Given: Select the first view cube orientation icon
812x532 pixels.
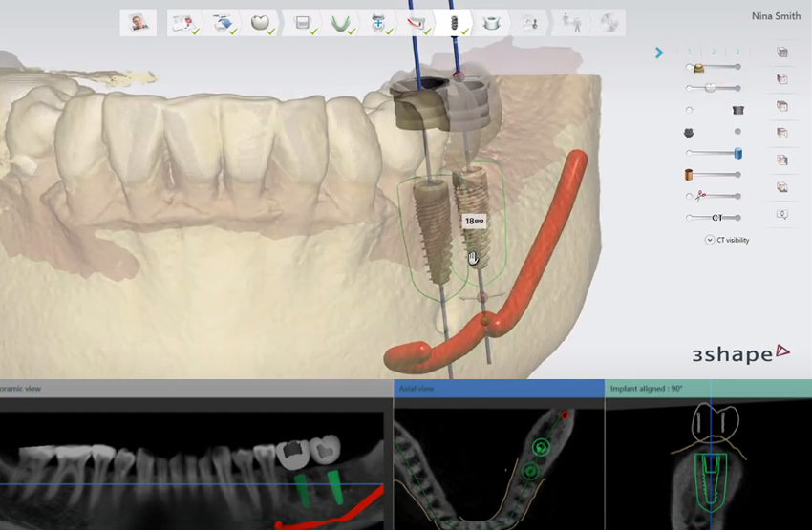Looking at the screenshot, I should point(782,53).
